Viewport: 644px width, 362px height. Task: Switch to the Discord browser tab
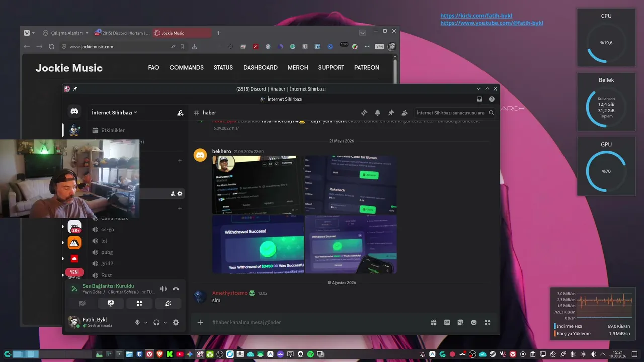[122, 33]
